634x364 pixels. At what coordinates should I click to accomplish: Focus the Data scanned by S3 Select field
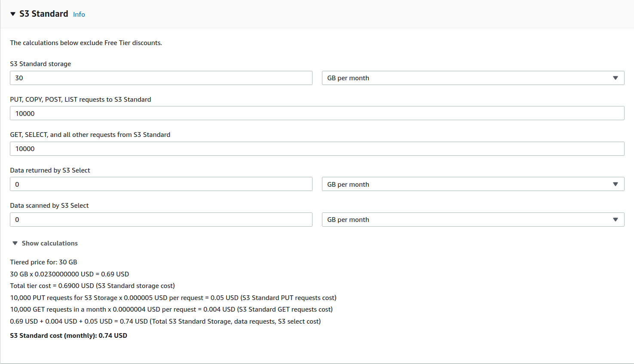coord(161,220)
